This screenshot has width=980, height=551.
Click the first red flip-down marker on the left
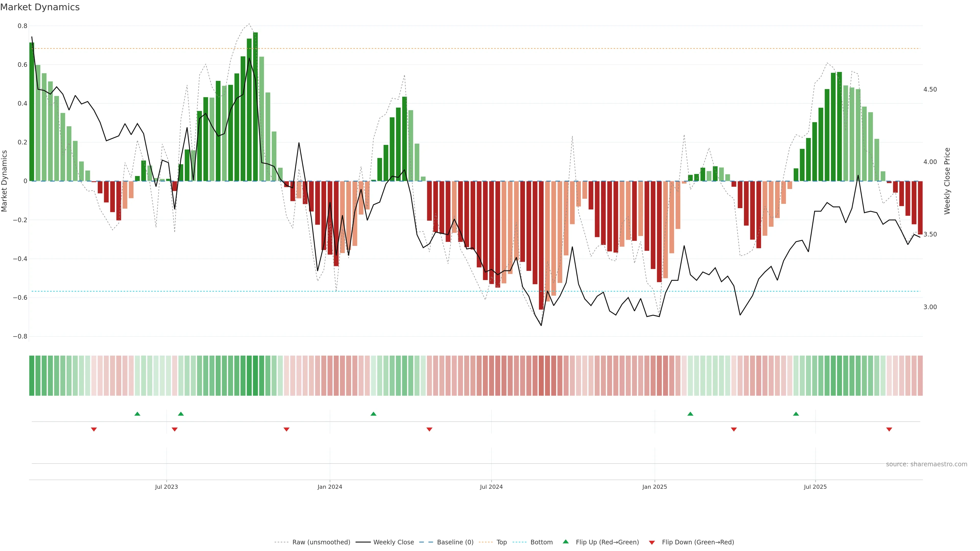(x=94, y=429)
